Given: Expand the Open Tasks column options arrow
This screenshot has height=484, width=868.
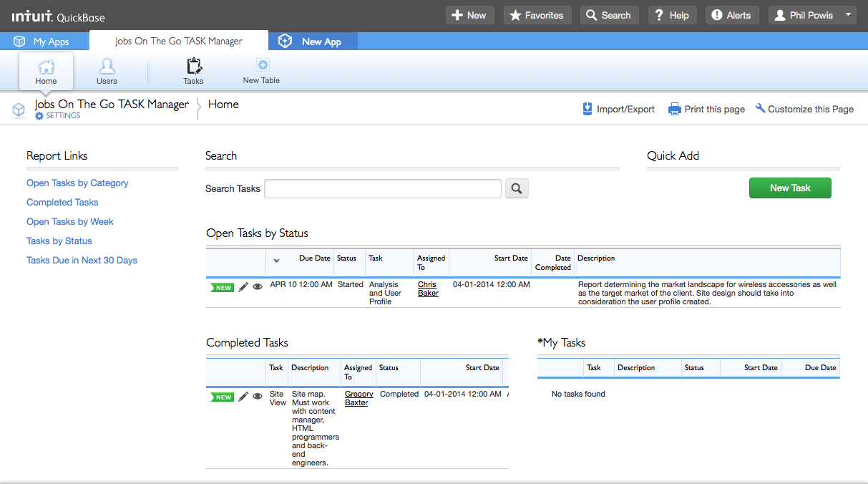Looking at the screenshot, I should pyautogui.click(x=277, y=261).
